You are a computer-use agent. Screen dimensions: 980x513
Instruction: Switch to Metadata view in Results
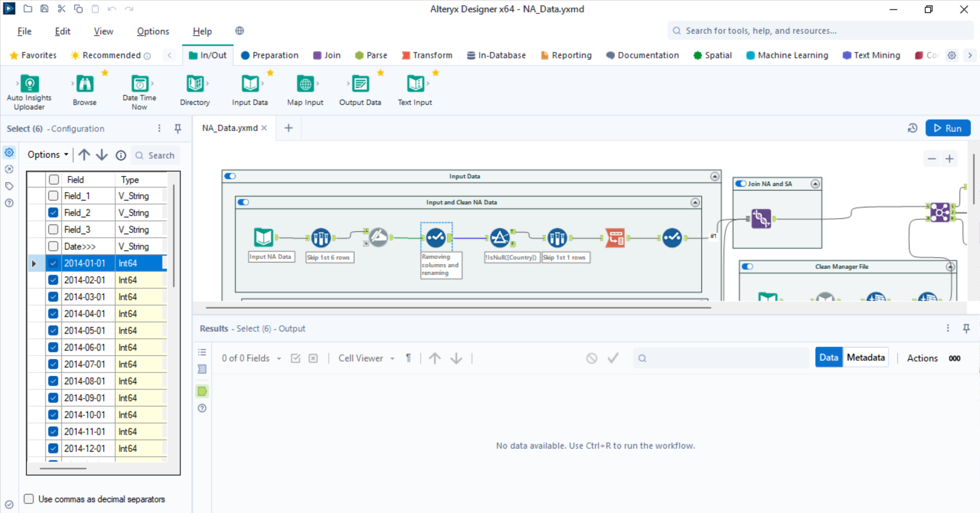point(865,357)
